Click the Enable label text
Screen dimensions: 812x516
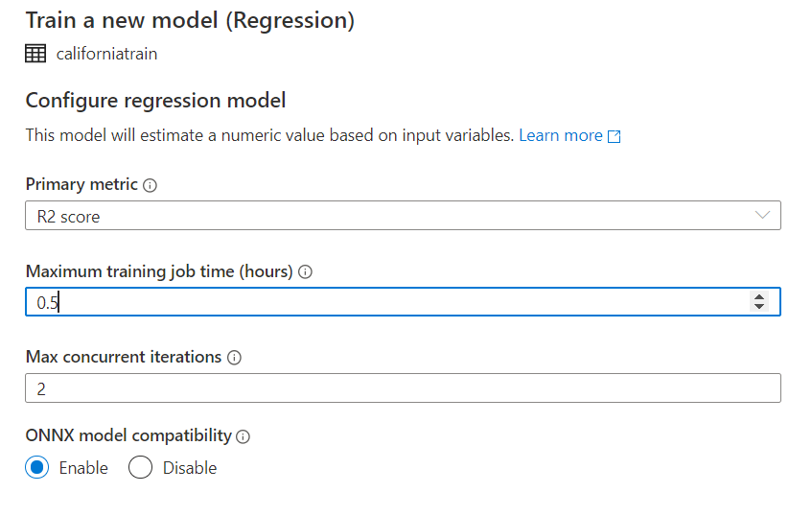click(x=83, y=468)
